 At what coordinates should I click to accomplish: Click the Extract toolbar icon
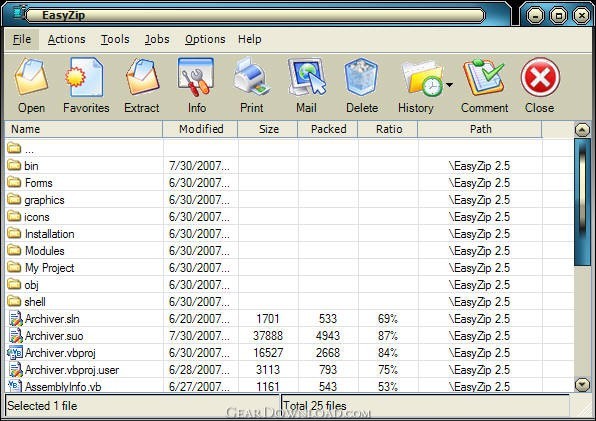point(142,77)
